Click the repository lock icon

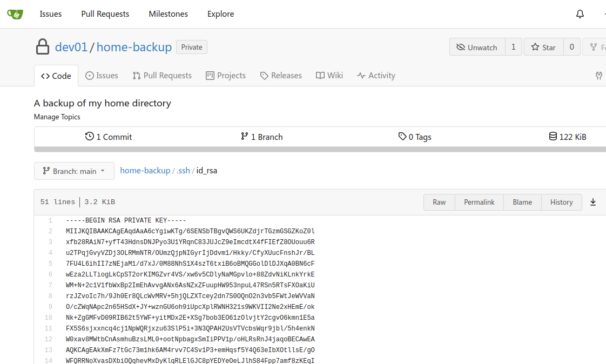[43, 48]
